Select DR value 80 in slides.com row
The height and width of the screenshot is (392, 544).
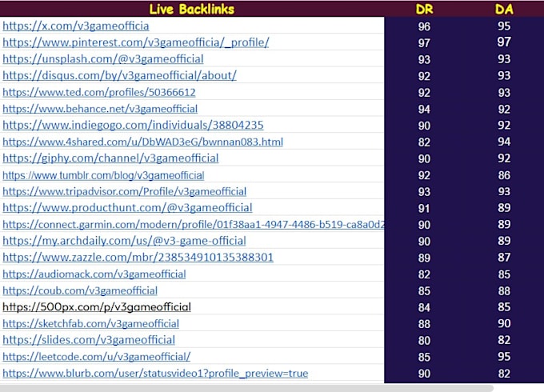(x=424, y=341)
